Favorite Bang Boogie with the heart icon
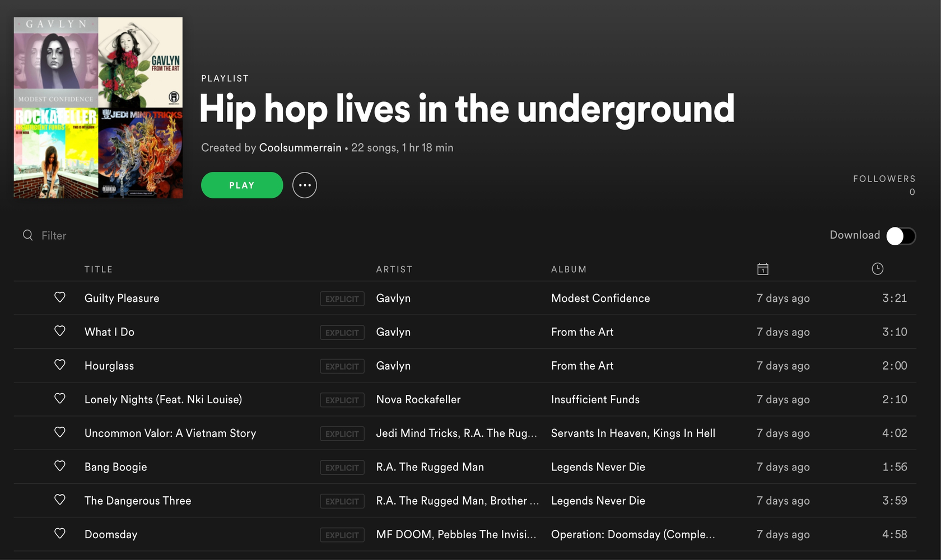 (x=60, y=466)
